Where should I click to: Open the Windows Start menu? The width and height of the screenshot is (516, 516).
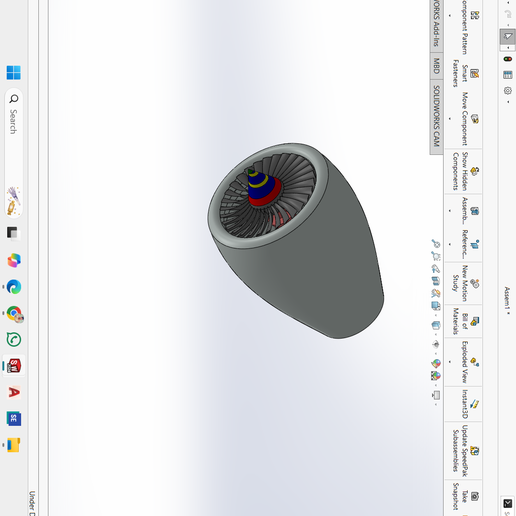(x=14, y=72)
